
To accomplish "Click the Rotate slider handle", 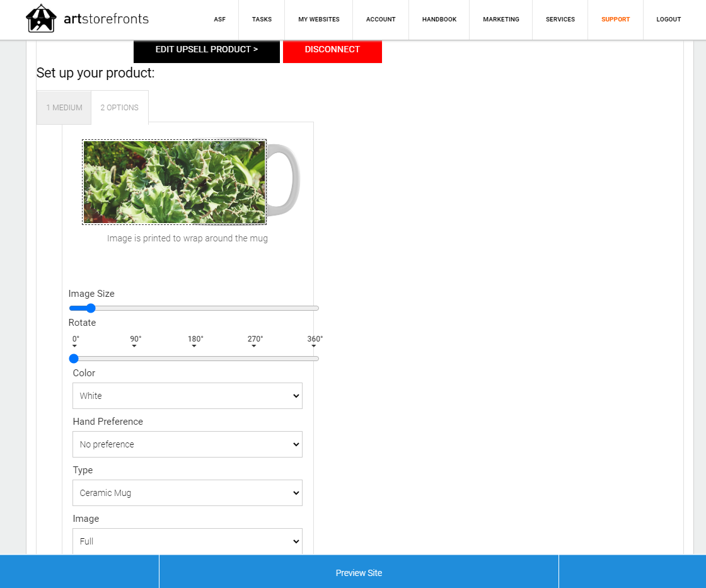I will point(74,359).
